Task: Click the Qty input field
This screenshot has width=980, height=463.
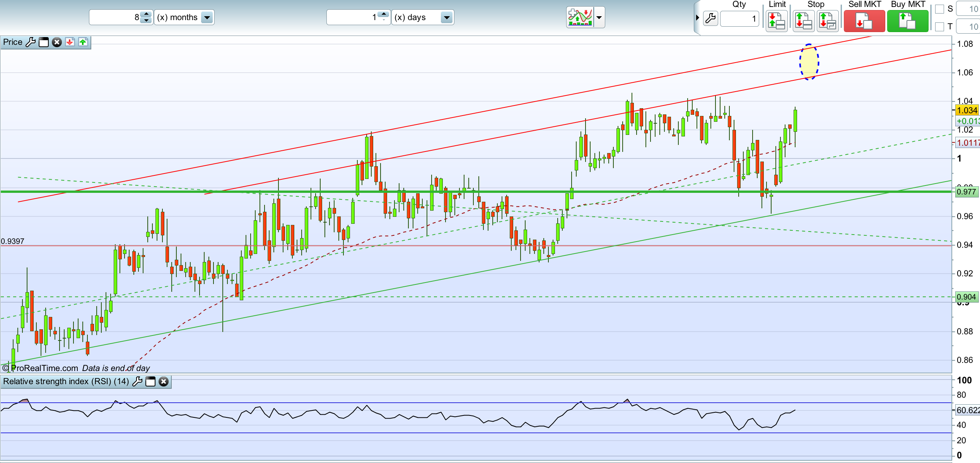Action: click(x=739, y=19)
